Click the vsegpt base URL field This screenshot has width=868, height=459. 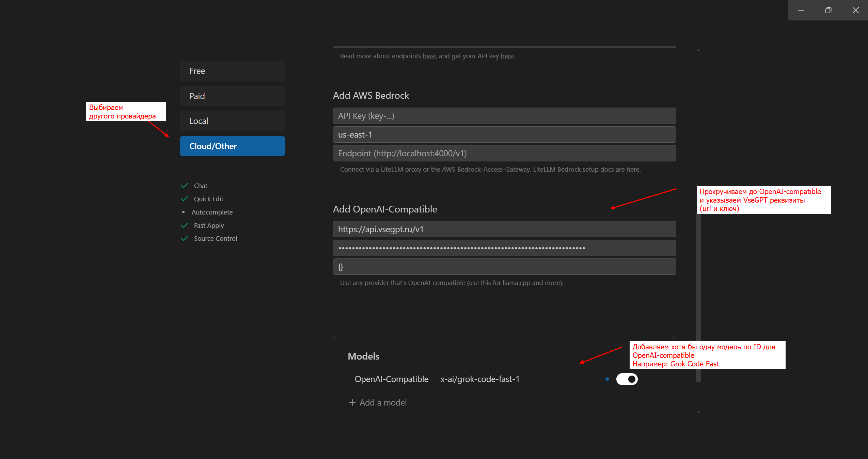(504, 229)
